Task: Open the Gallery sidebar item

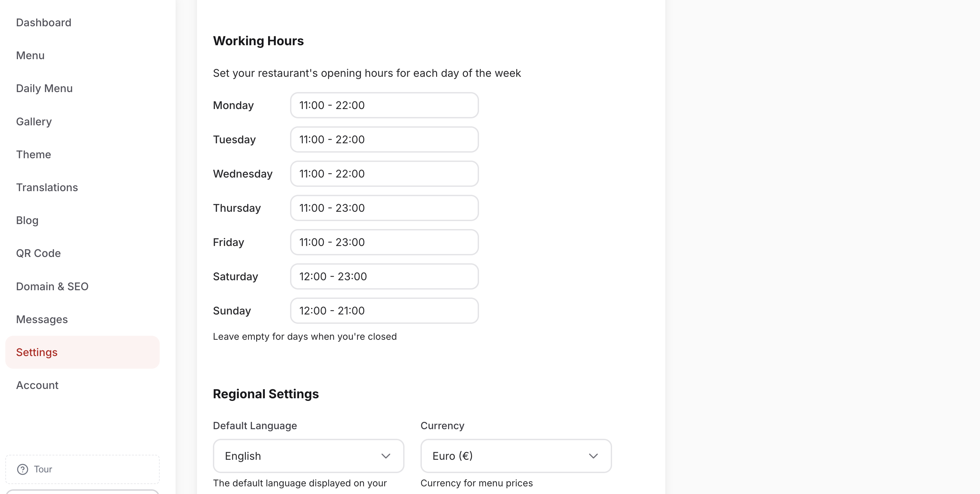Action: [x=34, y=121]
